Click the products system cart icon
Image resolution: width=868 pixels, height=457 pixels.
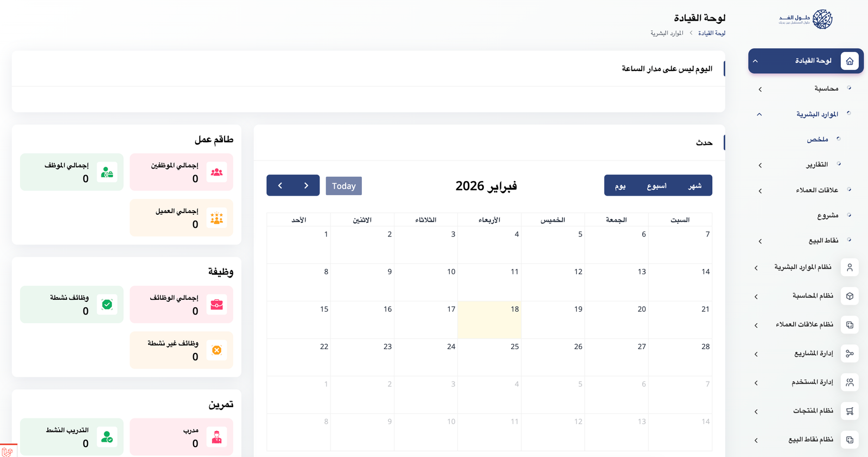[850, 411]
